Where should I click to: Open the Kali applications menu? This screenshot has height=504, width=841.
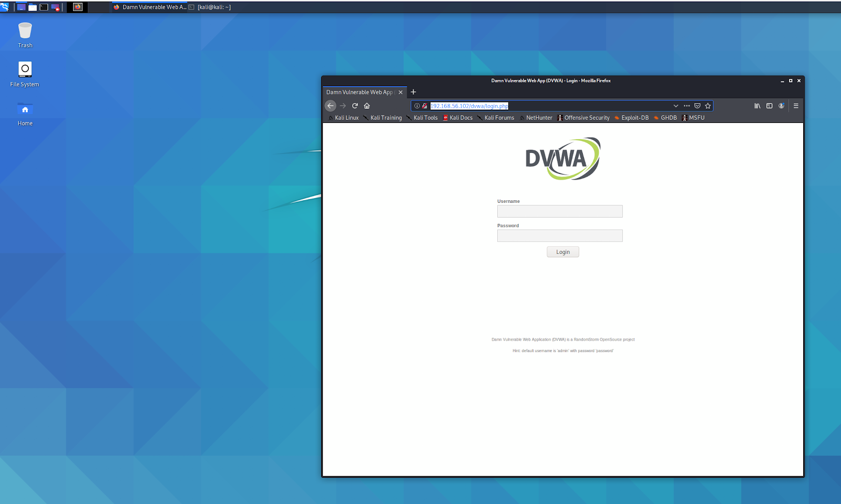5,7
